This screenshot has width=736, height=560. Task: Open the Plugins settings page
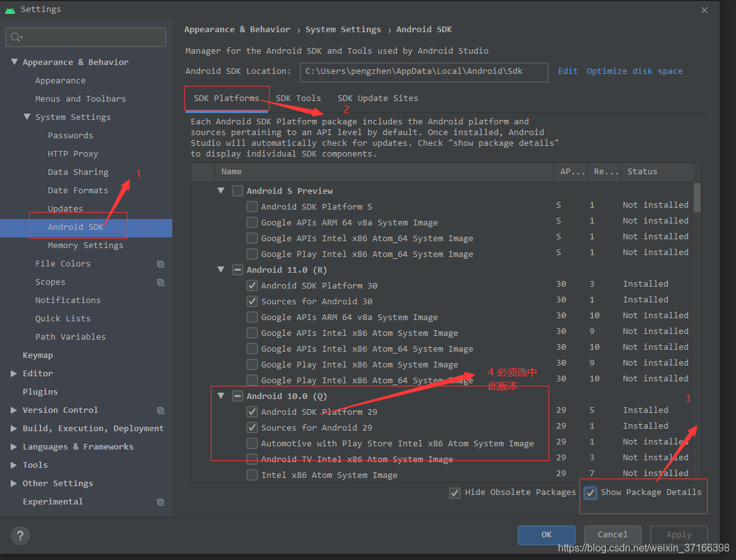click(x=40, y=392)
